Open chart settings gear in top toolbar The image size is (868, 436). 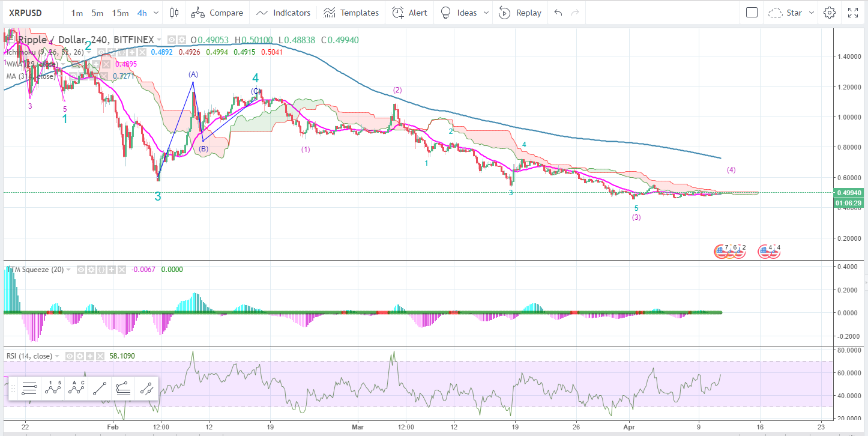[830, 13]
